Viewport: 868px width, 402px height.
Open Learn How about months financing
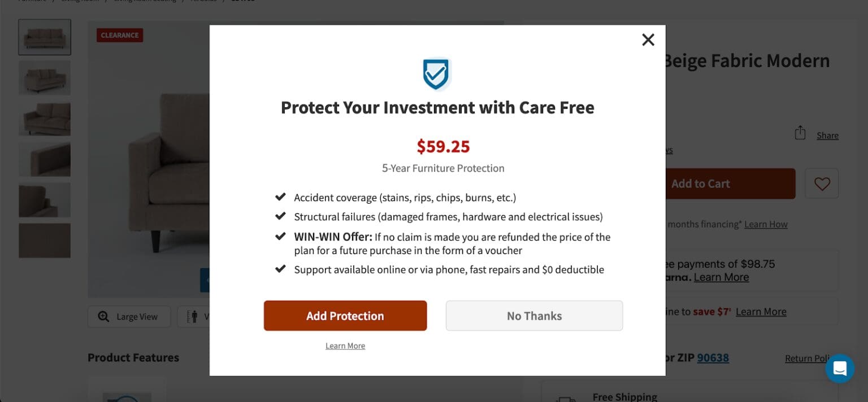click(766, 224)
